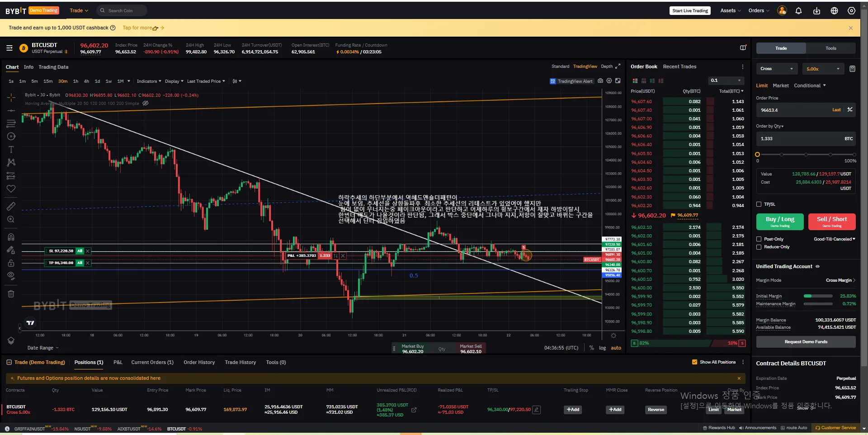
Task: Open the calculator icon beside leverage
Action: point(852,69)
